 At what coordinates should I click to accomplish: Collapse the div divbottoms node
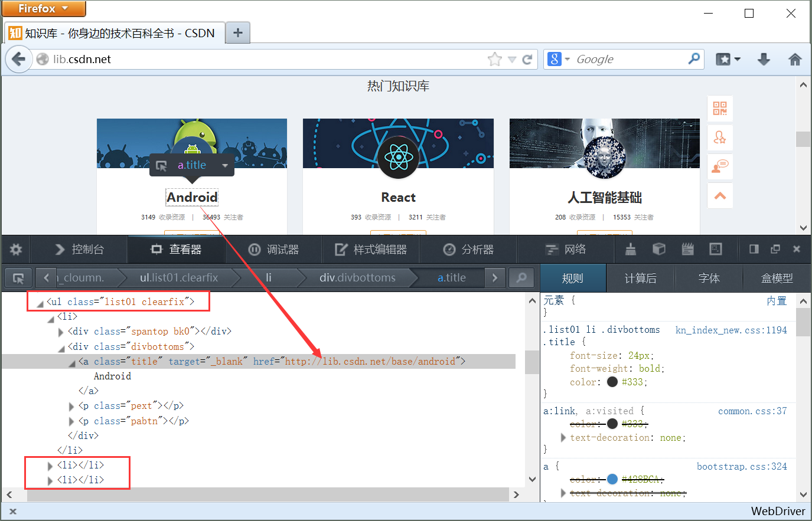pyautogui.click(x=61, y=348)
